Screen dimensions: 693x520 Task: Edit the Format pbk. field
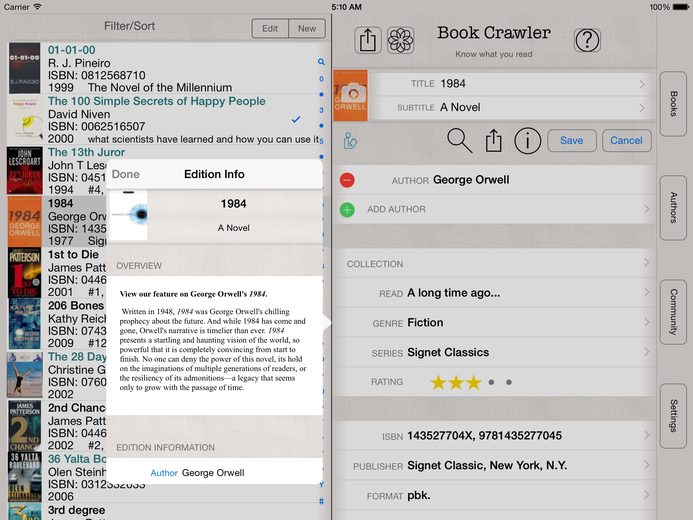tap(493, 496)
